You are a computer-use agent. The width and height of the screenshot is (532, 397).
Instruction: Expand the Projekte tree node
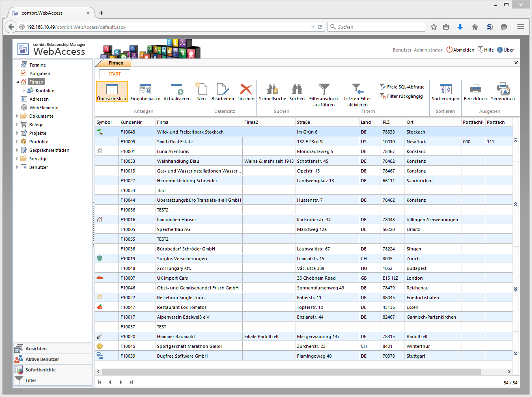[x=17, y=133]
